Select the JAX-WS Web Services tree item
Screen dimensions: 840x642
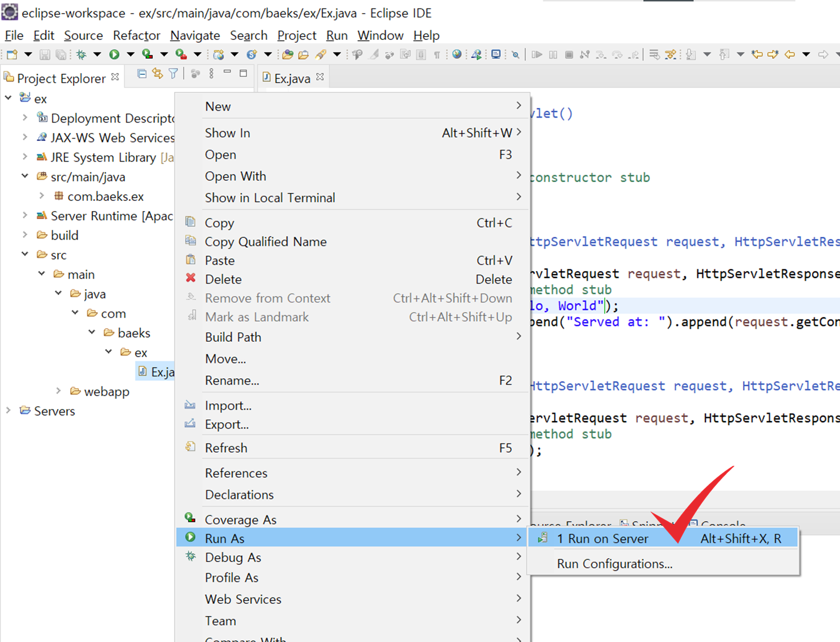pyautogui.click(x=106, y=138)
